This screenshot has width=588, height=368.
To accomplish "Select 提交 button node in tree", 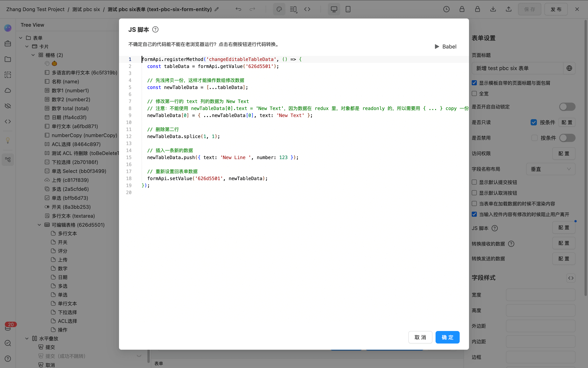I will [50, 347].
